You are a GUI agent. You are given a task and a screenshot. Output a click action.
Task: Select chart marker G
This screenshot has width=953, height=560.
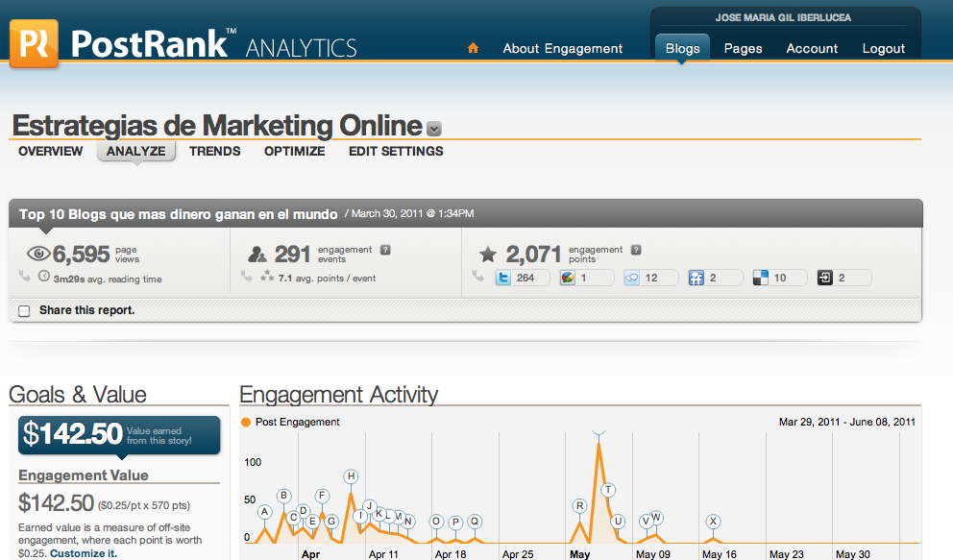pos(331,522)
